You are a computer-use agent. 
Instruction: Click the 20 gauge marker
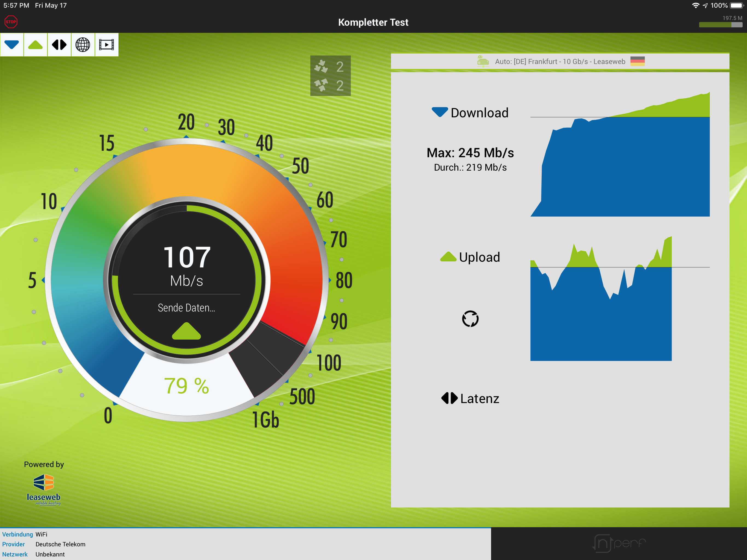[x=186, y=122]
